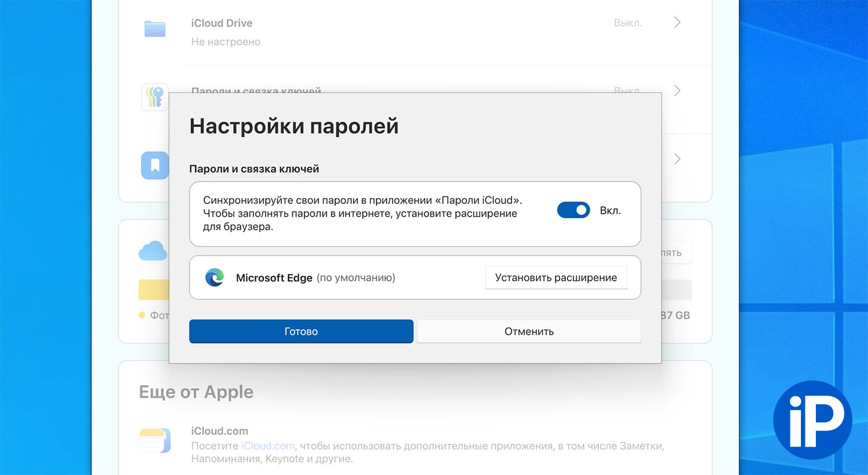The height and width of the screenshot is (475, 868).
Task: Confirm settings with the "Готово" button
Action: (301, 331)
